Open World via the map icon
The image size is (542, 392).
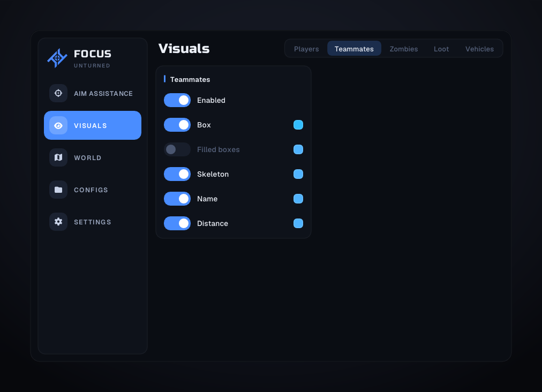pyautogui.click(x=58, y=157)
